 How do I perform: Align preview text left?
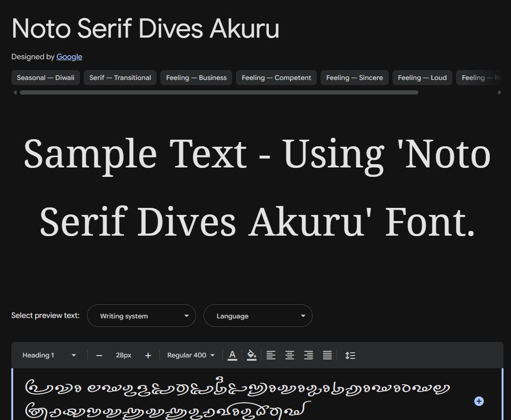point(271,355)
